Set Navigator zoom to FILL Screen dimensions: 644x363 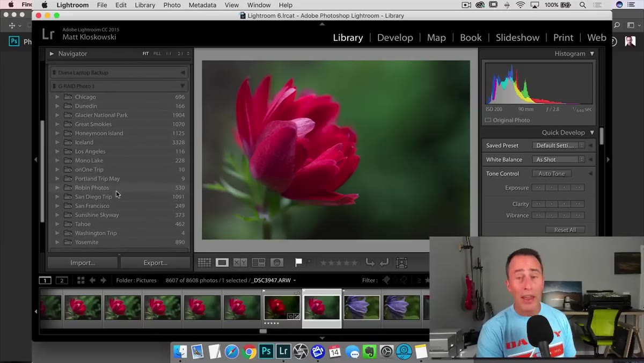point(157,54)
